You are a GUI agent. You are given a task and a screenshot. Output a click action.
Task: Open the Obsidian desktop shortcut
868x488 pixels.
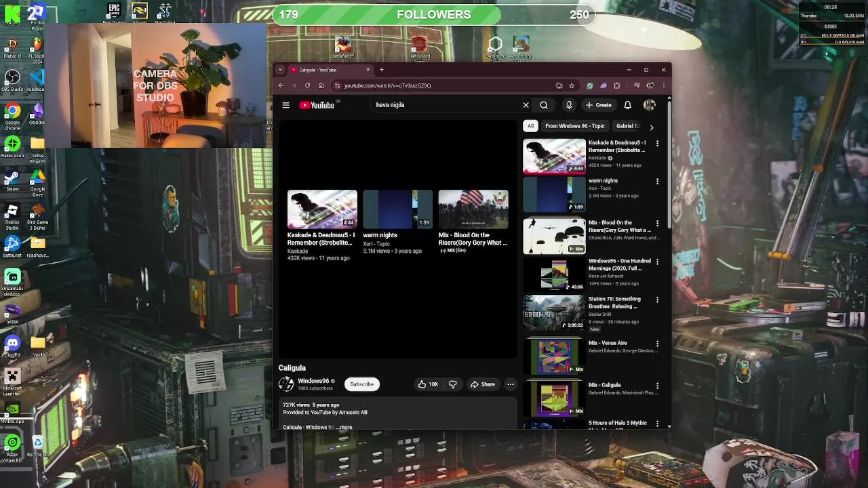point(37,113)
